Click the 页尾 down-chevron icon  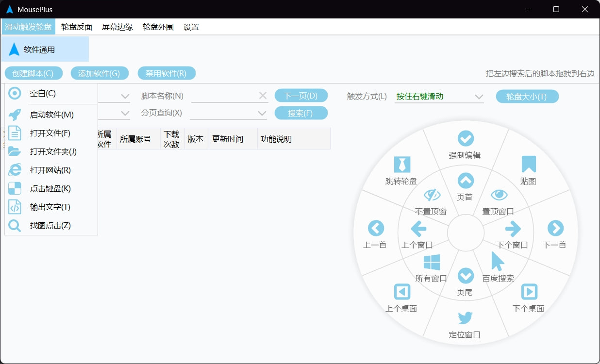[466, 276]
